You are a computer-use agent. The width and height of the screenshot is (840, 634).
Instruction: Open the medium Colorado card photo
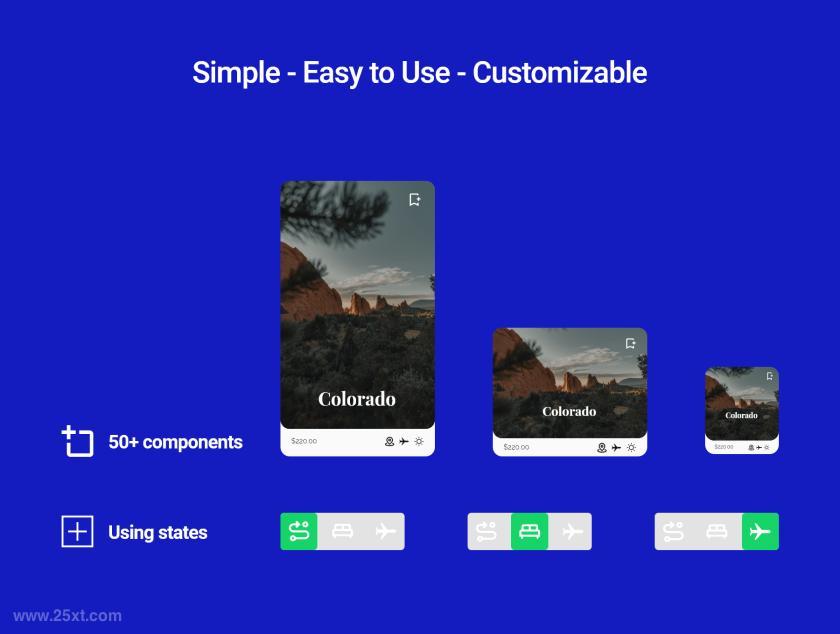pyautogui.click(x=569, y=383)
